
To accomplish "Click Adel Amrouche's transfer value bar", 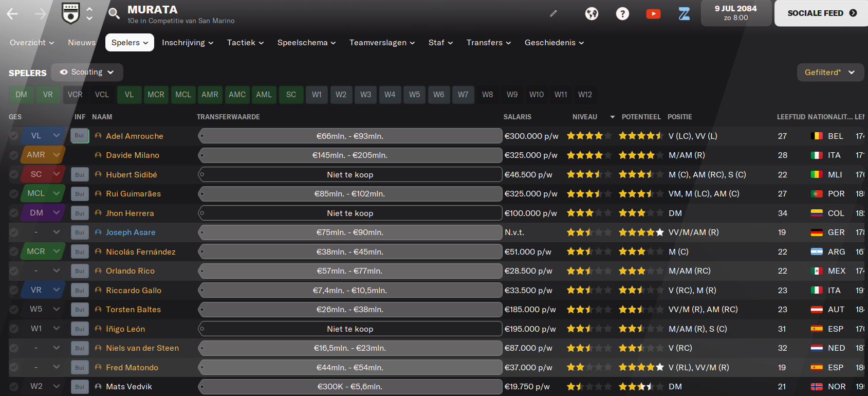I will click(350, 136).
